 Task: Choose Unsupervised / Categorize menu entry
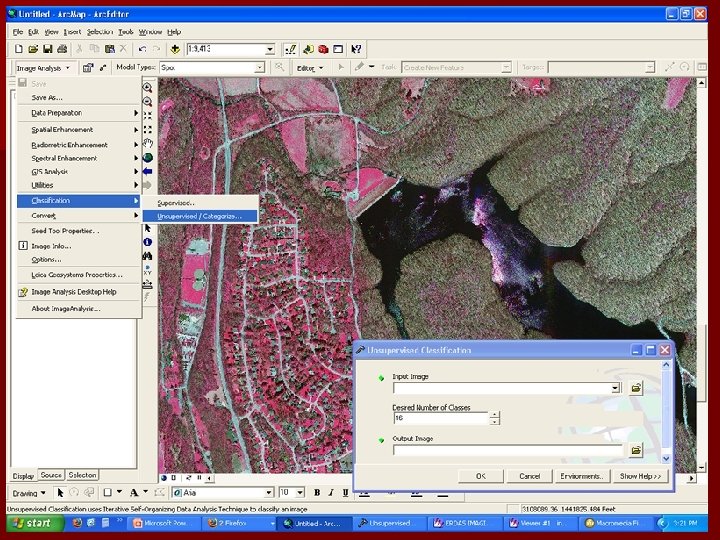(x=199, y=216)
